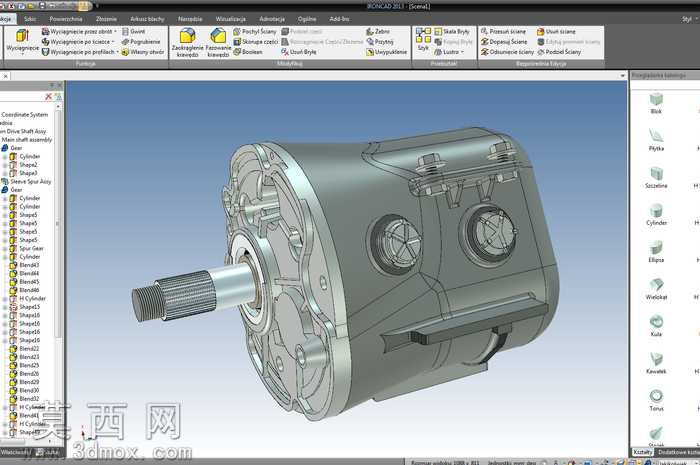Expand the Spur Gear tree node
Screen dimensions: 700x465
point(5,249)
